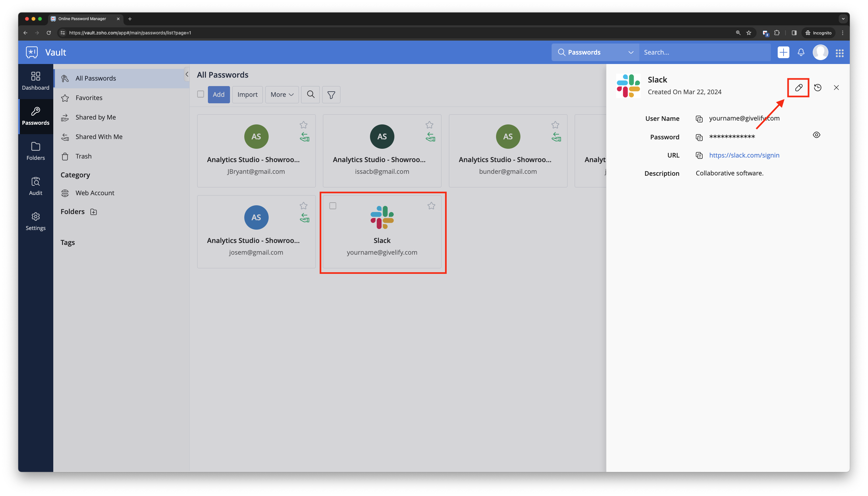The height and width of the screenshot is (496, 868).
Task: Click the white plus add button in header
Action: pyautogui.click(x=783, y=52)
